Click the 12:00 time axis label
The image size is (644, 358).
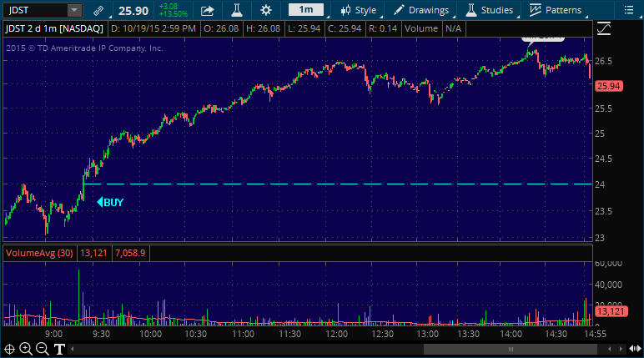point(337,334)
